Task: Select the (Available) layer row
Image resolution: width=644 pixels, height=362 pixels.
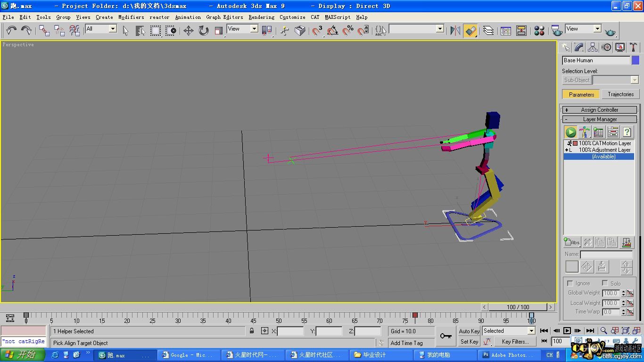Action: [599, 156]
